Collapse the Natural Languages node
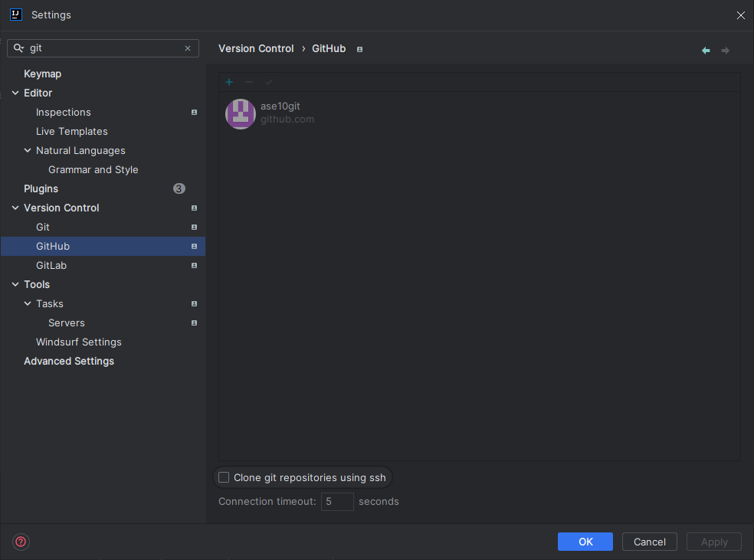Screen dimensions: 754x560 click(x=28, y=150)
